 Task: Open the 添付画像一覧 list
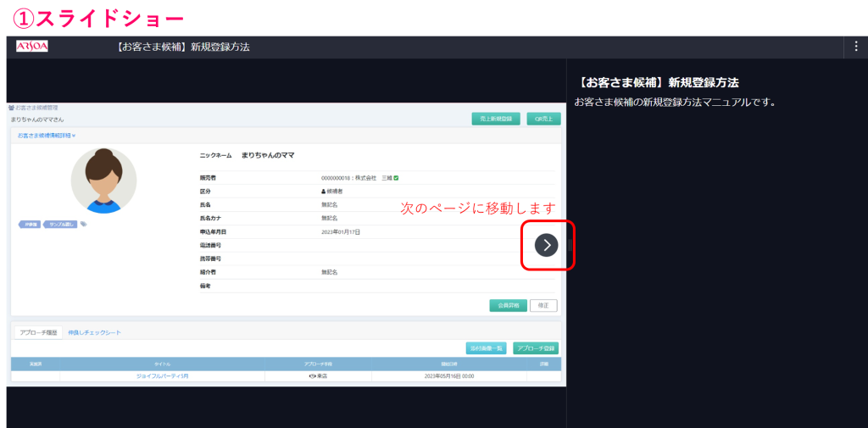pos(487,348)
